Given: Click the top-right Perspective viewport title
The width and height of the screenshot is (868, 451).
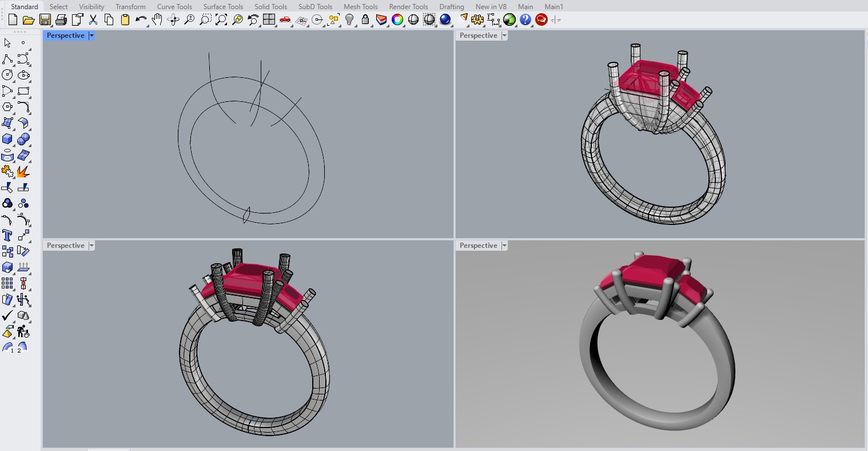Looking at the screenshot, I should (x=478, y=35).
